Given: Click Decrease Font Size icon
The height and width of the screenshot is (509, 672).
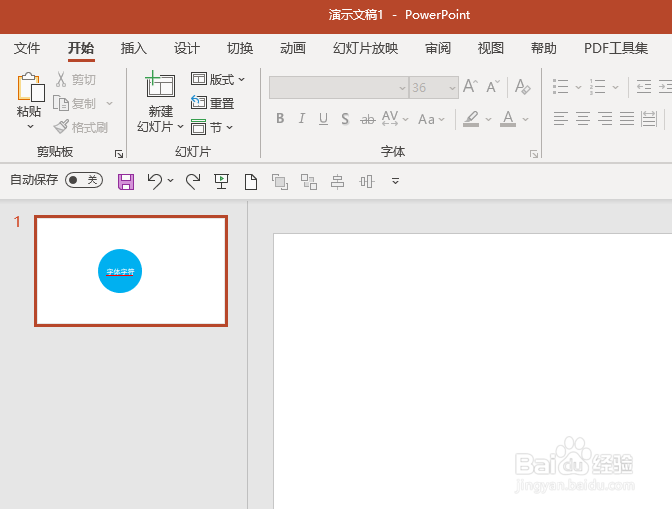Looking at the screenshot, I should (493, 87).
